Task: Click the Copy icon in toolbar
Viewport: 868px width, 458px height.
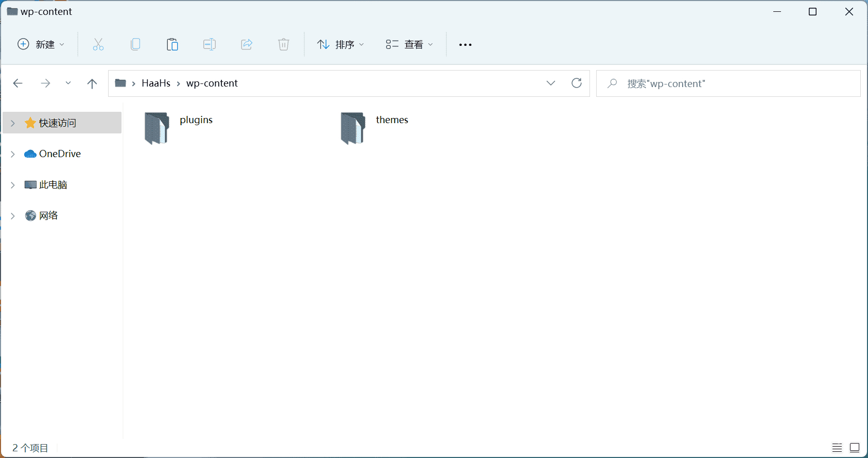Action: point(135,45)
